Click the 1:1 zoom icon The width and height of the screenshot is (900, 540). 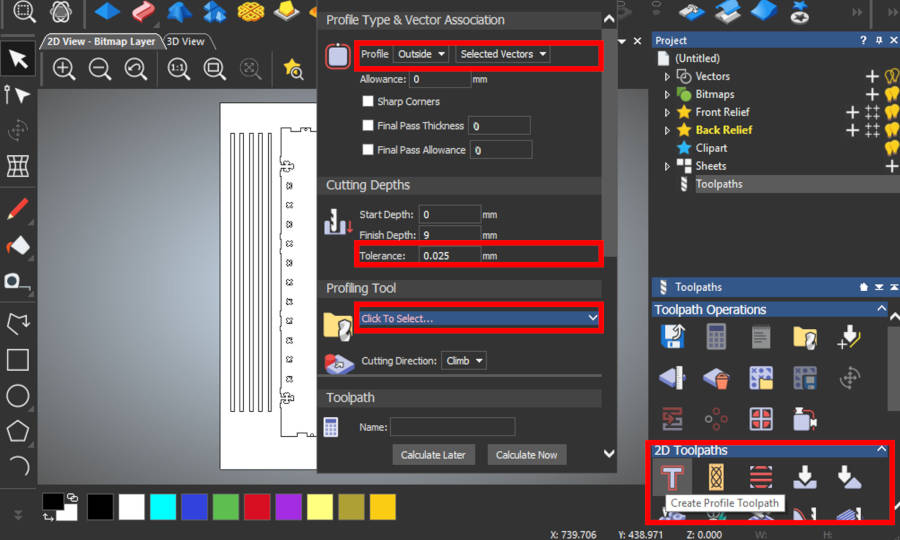179,69
